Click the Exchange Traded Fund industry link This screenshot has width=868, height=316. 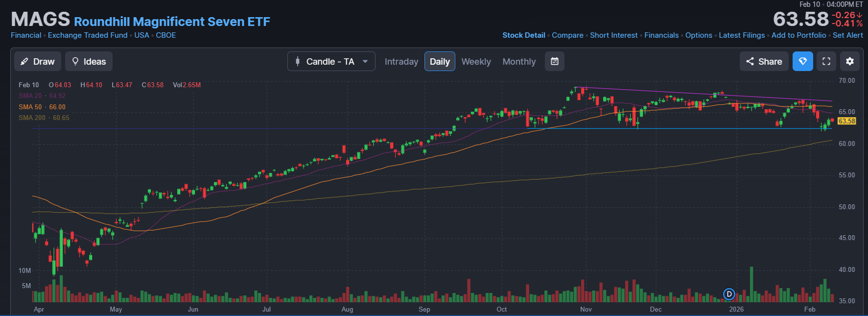pos(88,35)
